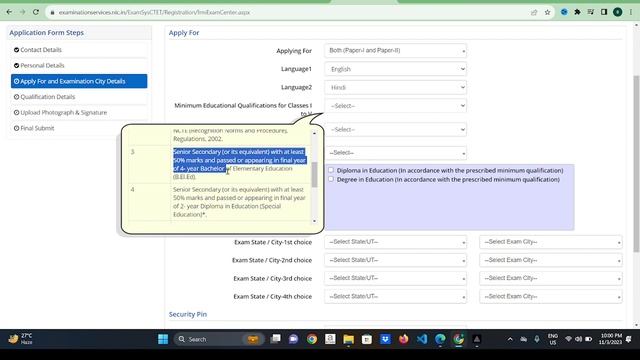Open 2nd choice Select Exam City dropdown

pos(551,260)
